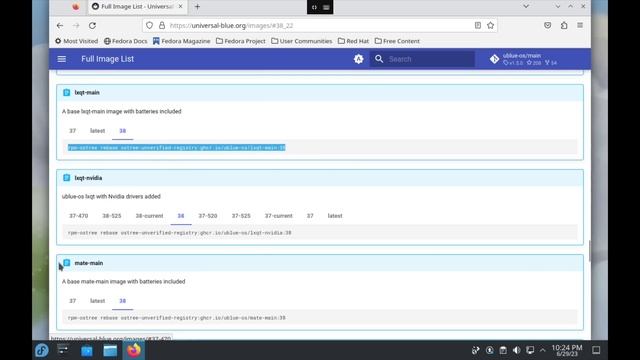
Task: Open the Free Content bookmarks folder
Action: tap(397, 41)
